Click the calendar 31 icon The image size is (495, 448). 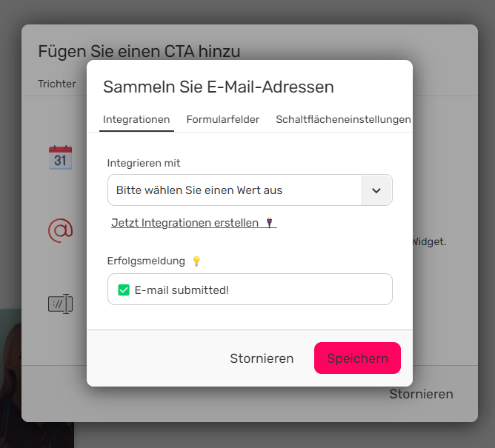60,158
